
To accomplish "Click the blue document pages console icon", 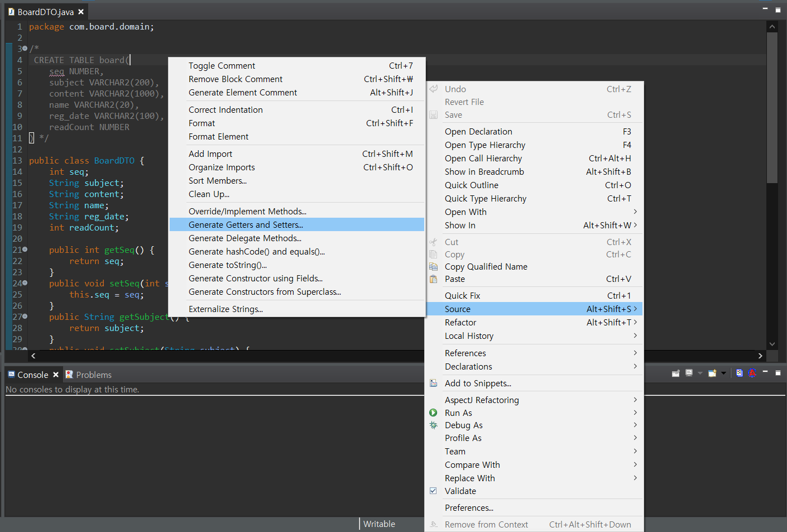I will (x=739, y=373).
